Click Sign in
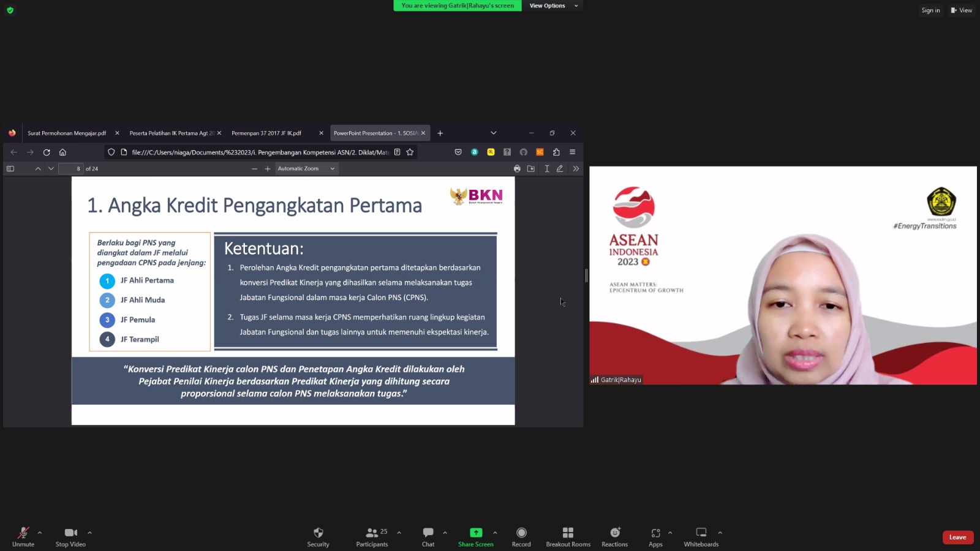Screen dimensions: 980x551 click(x=930, y=10)
